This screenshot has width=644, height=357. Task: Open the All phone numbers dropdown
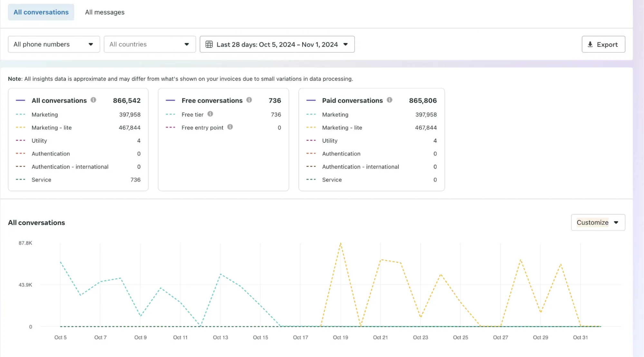point(54,44)
